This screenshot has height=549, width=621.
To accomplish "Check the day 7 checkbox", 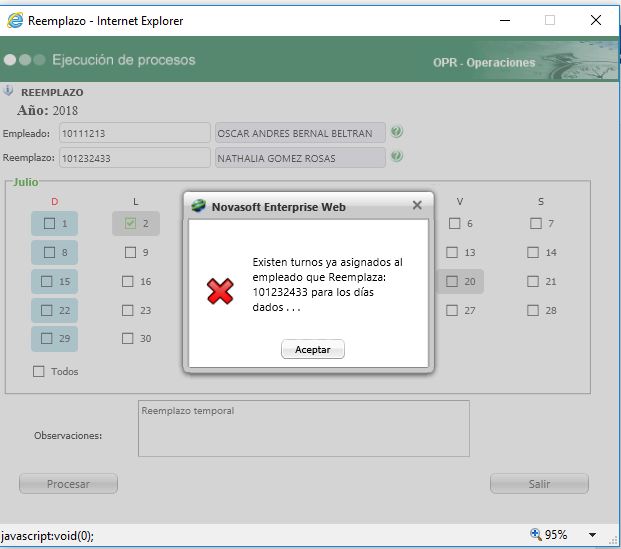I will pyautogui.click(x=535, y=223).
